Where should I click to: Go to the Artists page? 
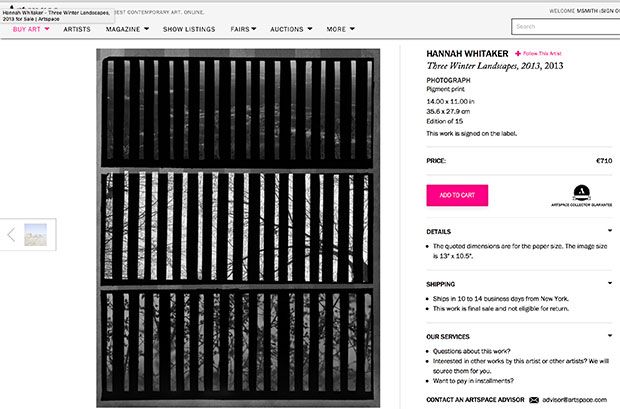point(77,29)
